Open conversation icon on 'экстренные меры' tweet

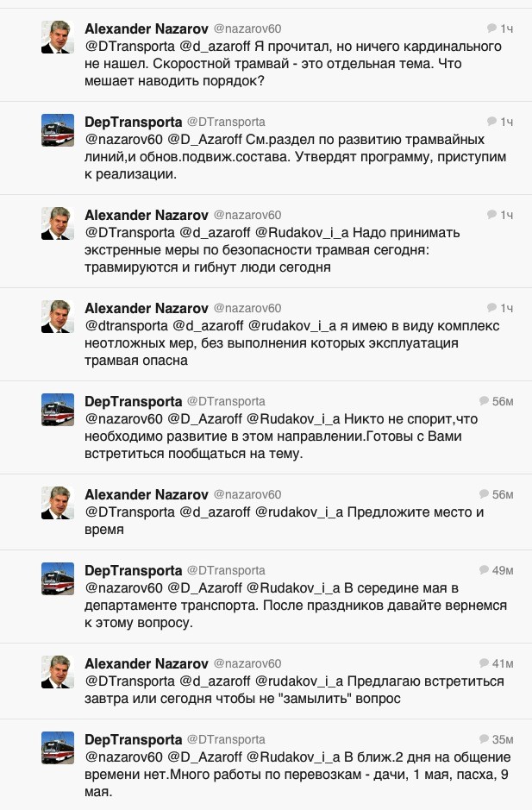(491, 215)
